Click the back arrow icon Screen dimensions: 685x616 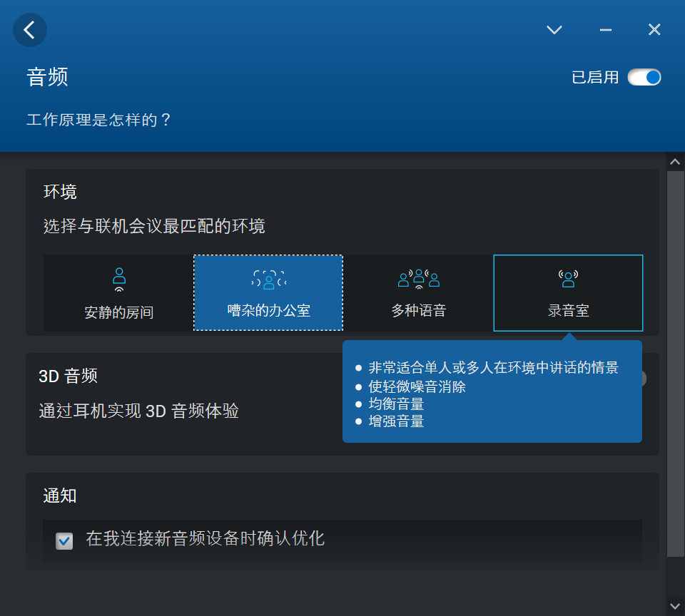click(30, 30)
